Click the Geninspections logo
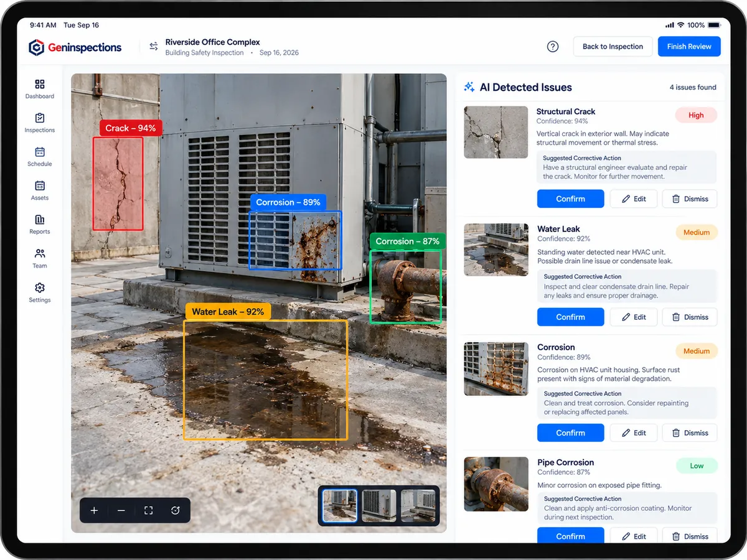 (x=75, y=47)
